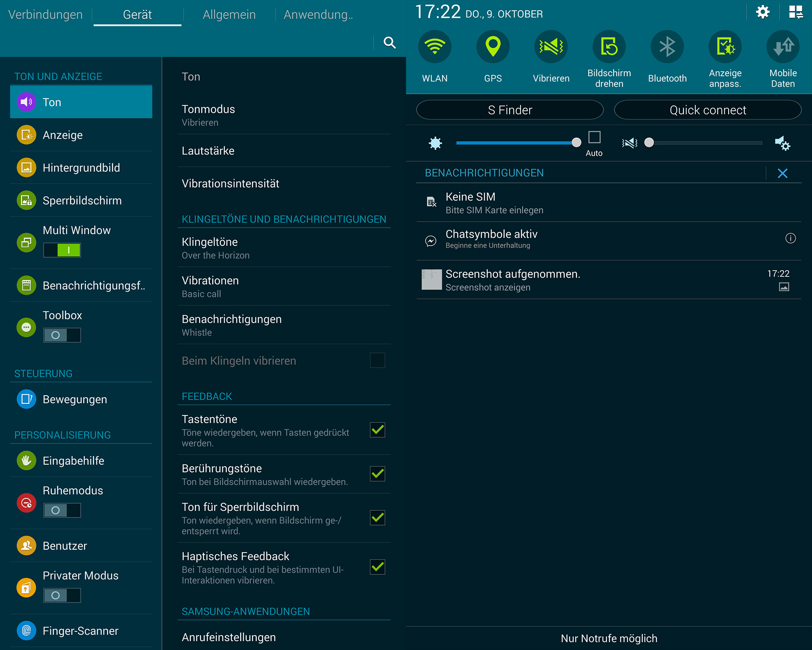Toggle the Bluetooth quick setting icon
The height and width of the screenshot is (650, 812).
667,47
